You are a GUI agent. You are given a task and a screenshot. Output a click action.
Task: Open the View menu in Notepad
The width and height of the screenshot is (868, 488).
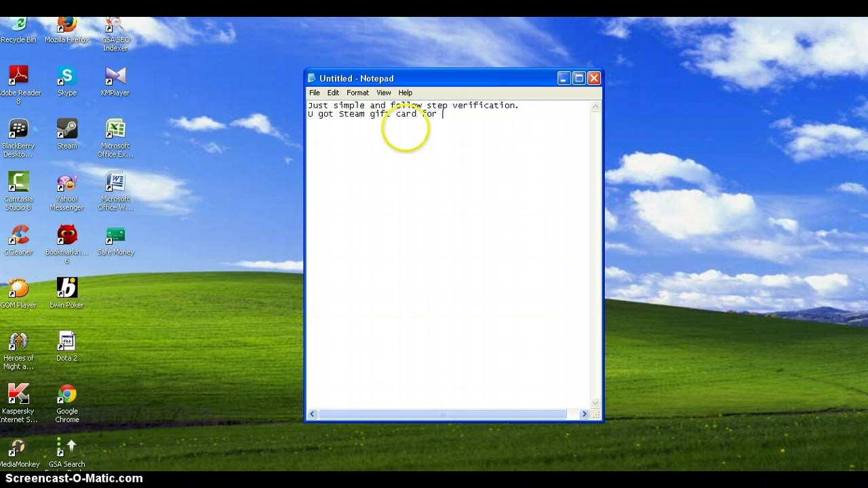[x=384, y=93]
